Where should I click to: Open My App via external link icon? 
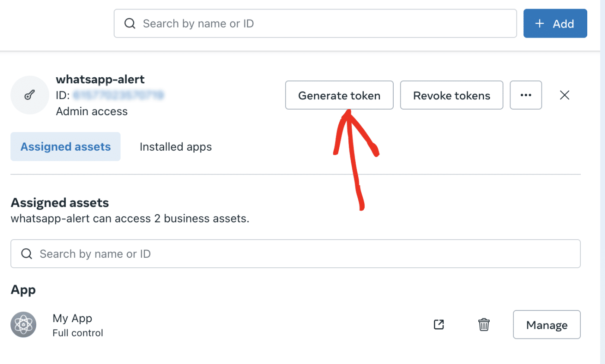pos(438,324)
